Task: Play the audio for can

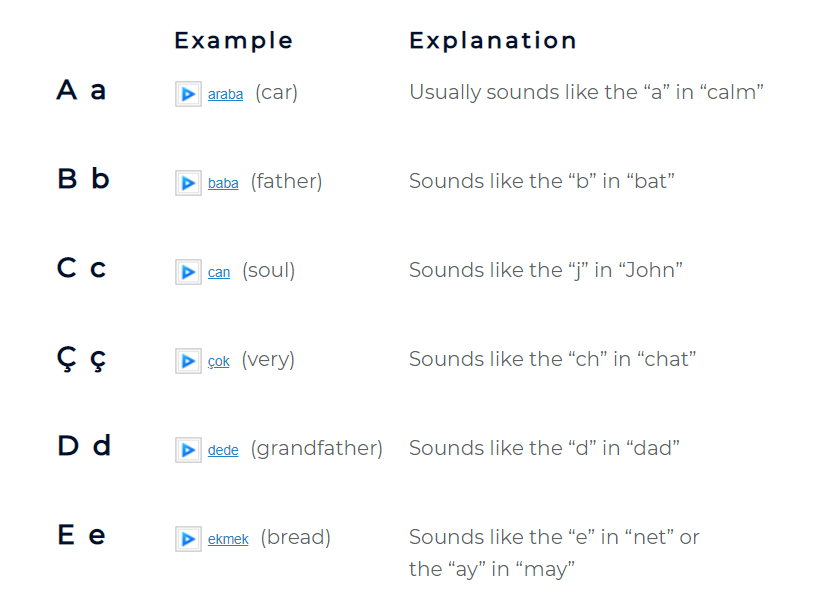Action: click(x=188, y=272)
